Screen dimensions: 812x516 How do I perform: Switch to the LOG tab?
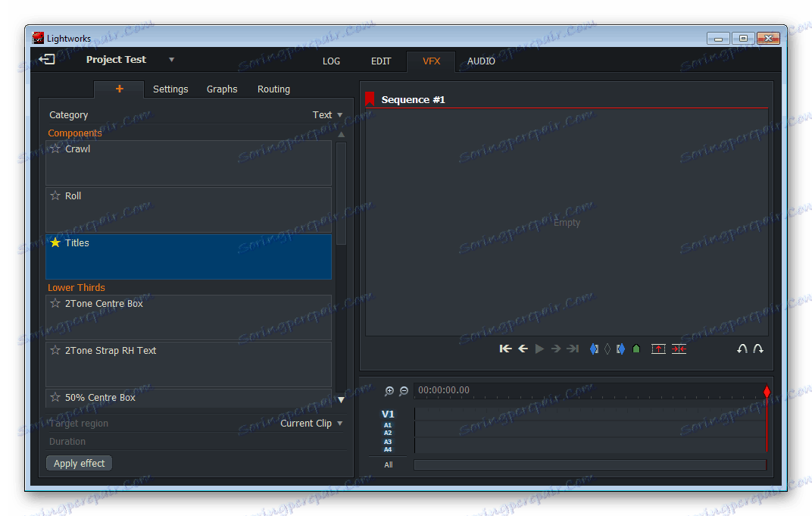[332, 61]
